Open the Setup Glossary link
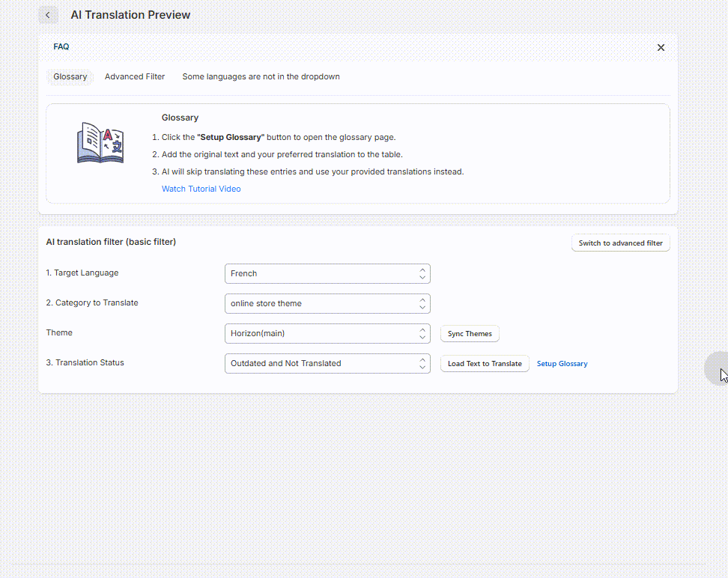 click(562, 364)
